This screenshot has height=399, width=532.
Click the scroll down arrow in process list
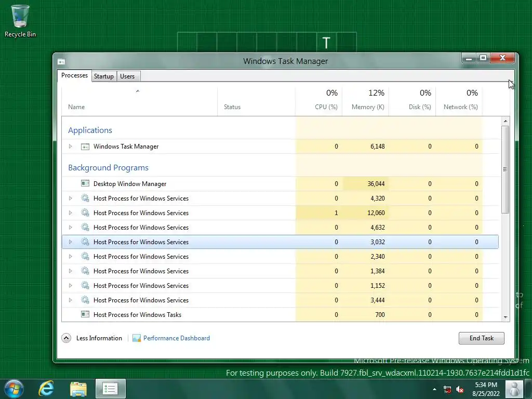[506, 317]
